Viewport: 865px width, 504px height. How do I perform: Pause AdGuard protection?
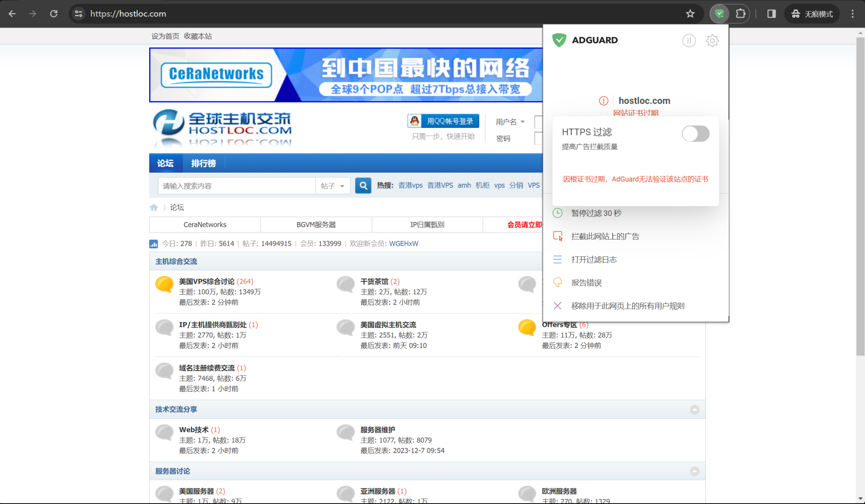point(689,40)
